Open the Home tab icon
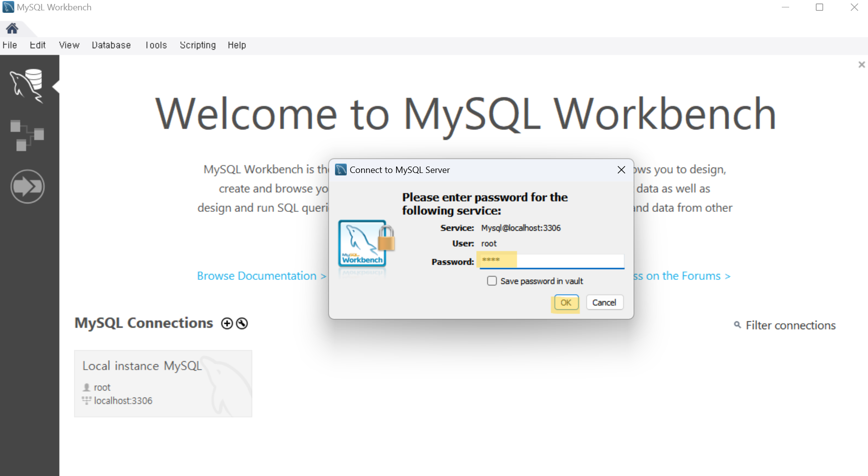 12,29
